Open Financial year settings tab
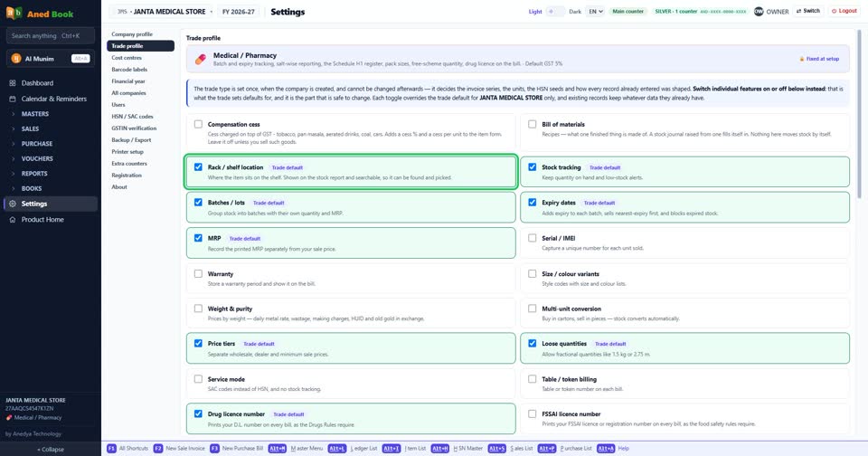This screenshot has width=868, height=456. coord(140,81)
